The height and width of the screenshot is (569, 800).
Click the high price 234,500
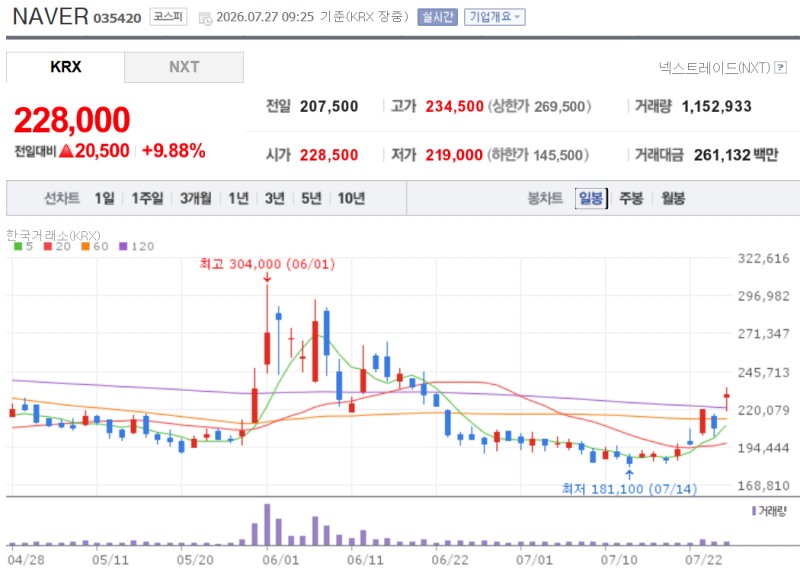(x=455, y=107)
